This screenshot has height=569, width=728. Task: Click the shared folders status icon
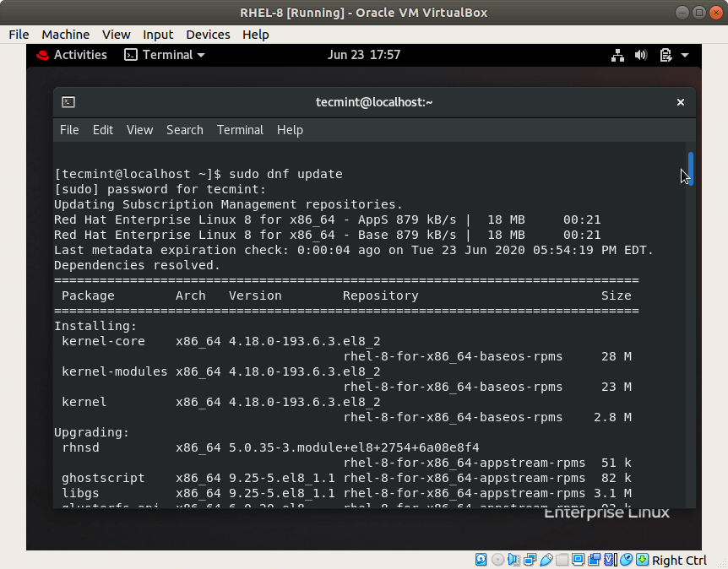562,560
